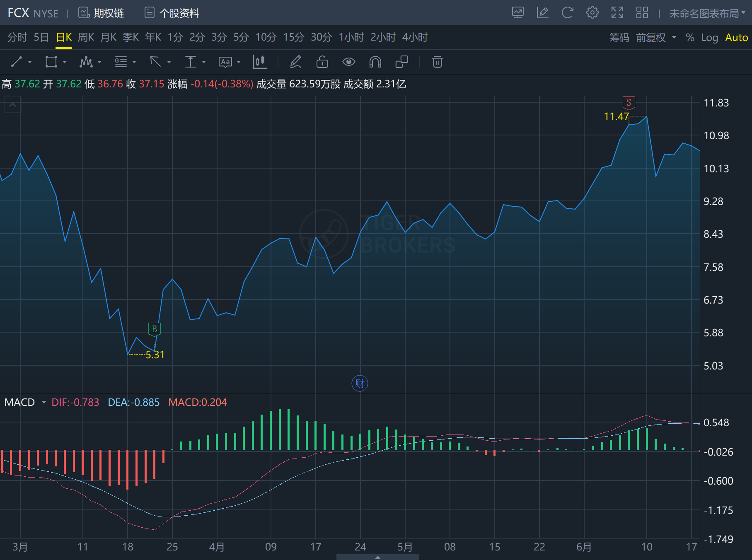The height and width of the screenshot is (560, 752).
Task: Click the lock drawings icon
Action: pyautogui.click(x=322, y=62)
